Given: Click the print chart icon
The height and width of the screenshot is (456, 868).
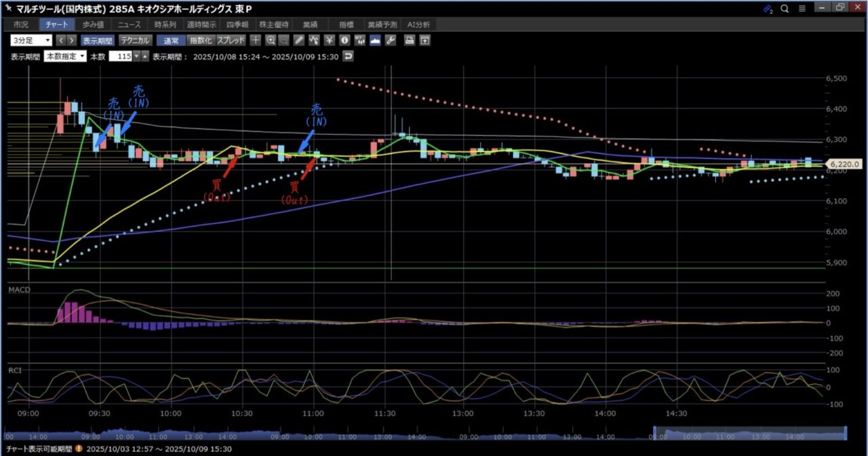Looking at the screenshot, I should click(x=410, y=40).
